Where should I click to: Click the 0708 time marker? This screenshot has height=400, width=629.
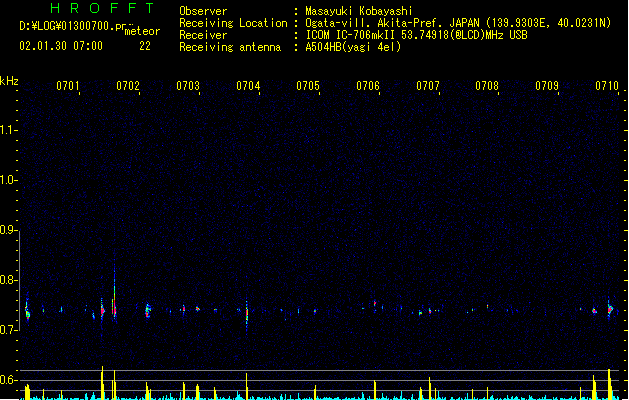pos(487,86)
